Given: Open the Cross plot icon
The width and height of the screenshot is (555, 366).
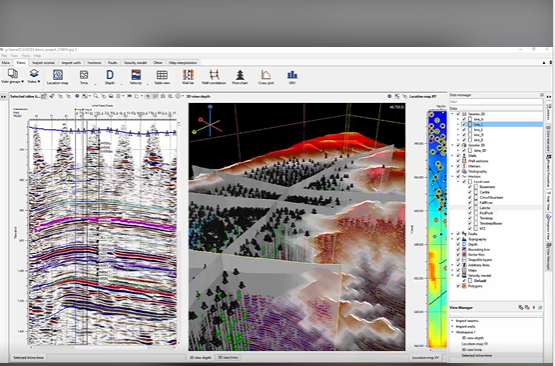Looking at the screenshot, I should pos(266,76).
